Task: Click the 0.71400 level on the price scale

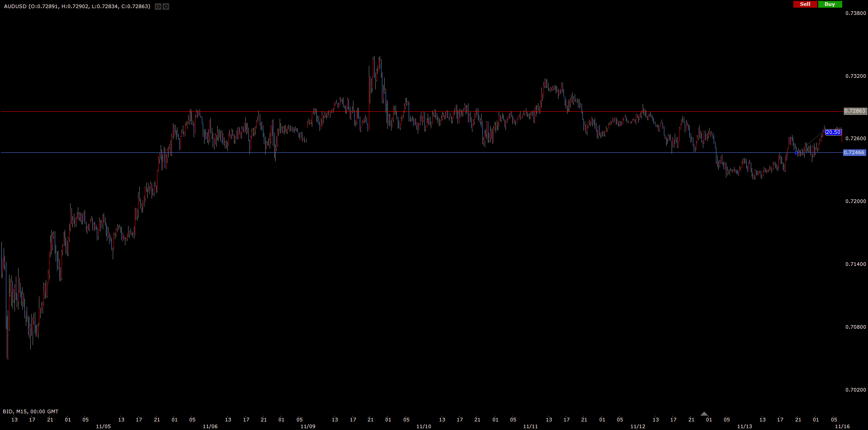Action: [855, 264]
